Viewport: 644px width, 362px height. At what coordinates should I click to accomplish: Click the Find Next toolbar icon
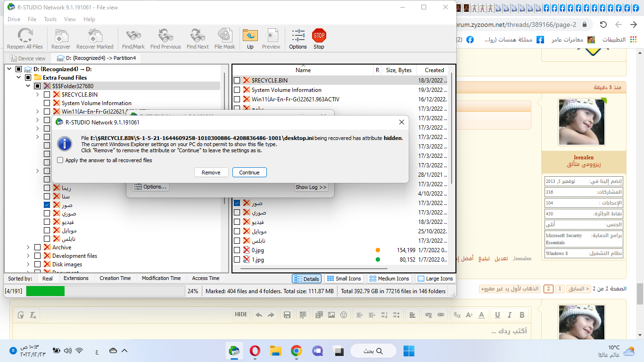tap(198, 39)
